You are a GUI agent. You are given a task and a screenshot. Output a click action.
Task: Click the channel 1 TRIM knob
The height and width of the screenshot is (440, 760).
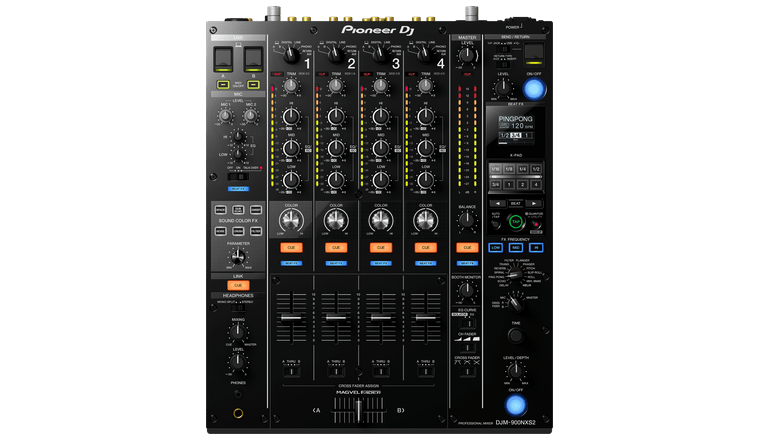point(291,87)
